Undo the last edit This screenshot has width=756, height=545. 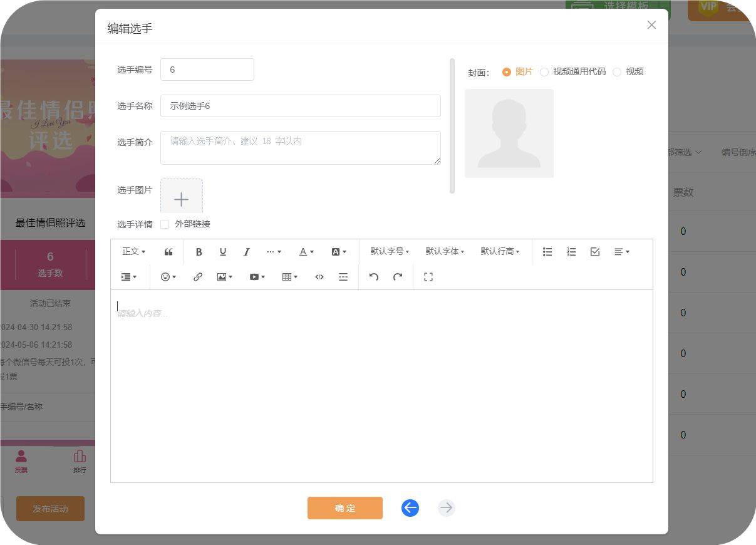[x=374, y=277]
